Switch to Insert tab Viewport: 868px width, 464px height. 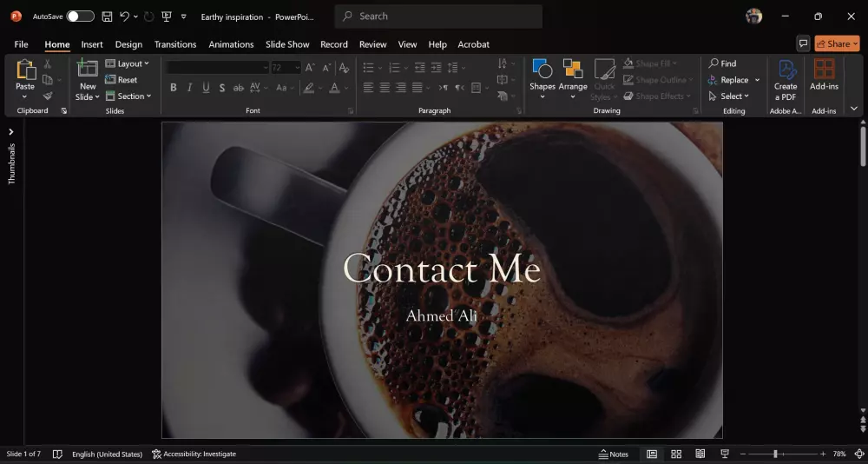tap(92, 44)
